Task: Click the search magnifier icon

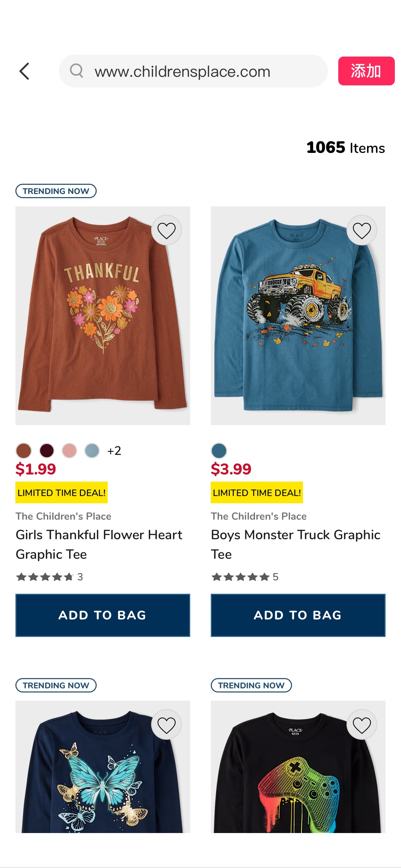Action: [76, 71]
